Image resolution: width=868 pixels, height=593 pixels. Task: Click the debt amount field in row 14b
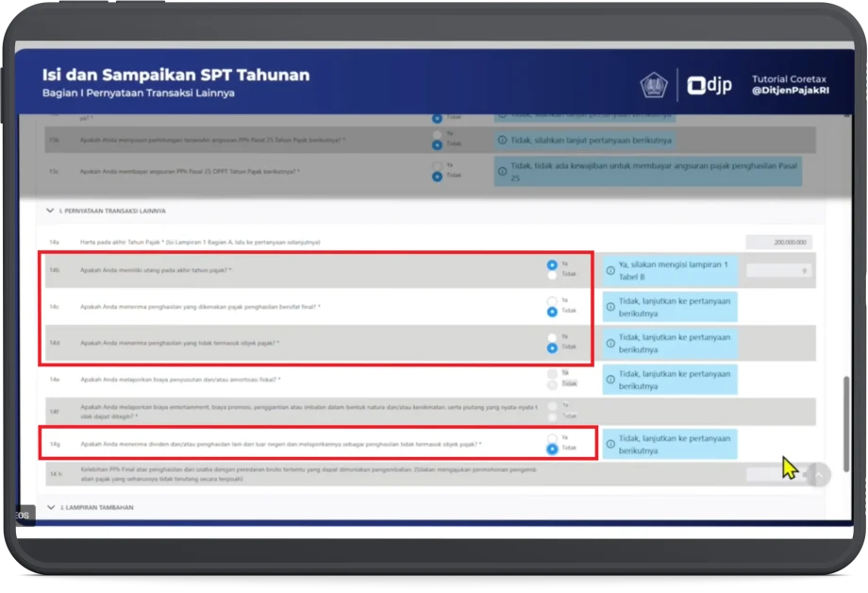pos(778,271)
